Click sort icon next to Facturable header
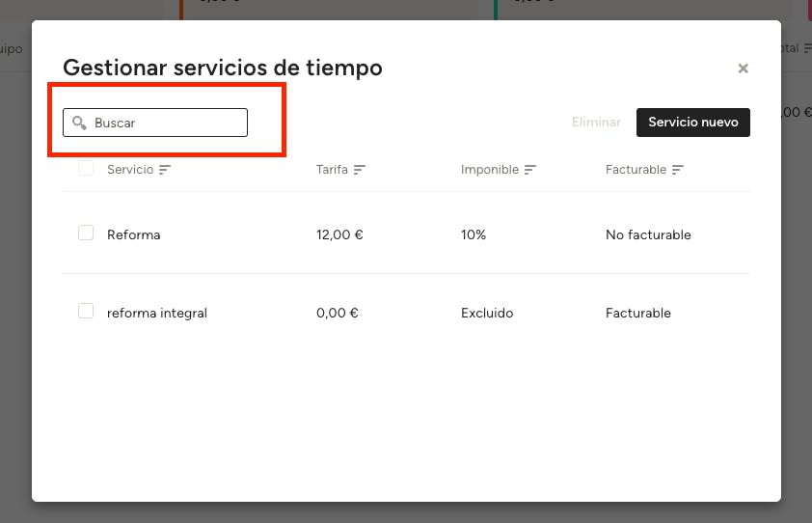The width and height of the screenshot is (812, 523). coord(678,170)
